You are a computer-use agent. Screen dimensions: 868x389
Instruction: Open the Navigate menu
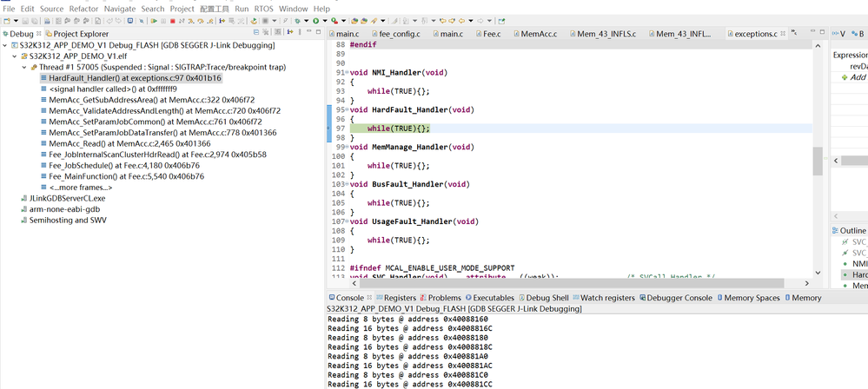pyautogui.click(x=120, y=9)
